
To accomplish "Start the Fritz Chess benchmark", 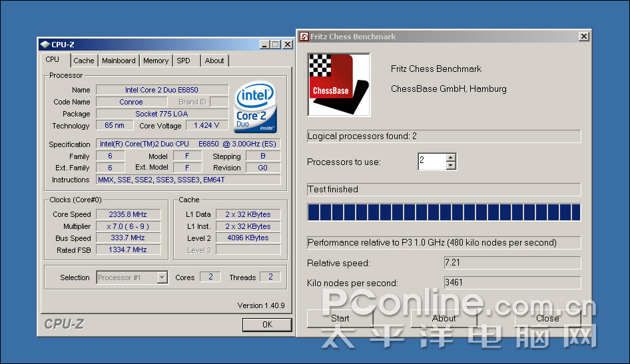I will coord(340,318).
